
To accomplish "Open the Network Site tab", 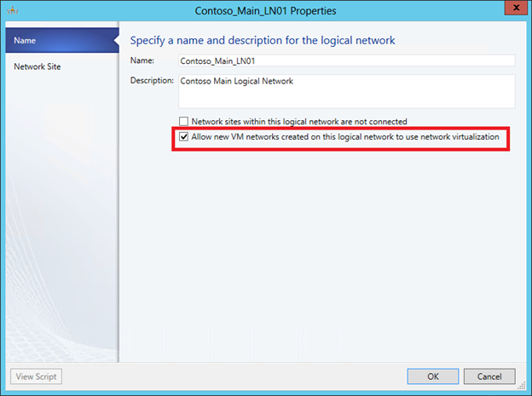I will point(38,66).
